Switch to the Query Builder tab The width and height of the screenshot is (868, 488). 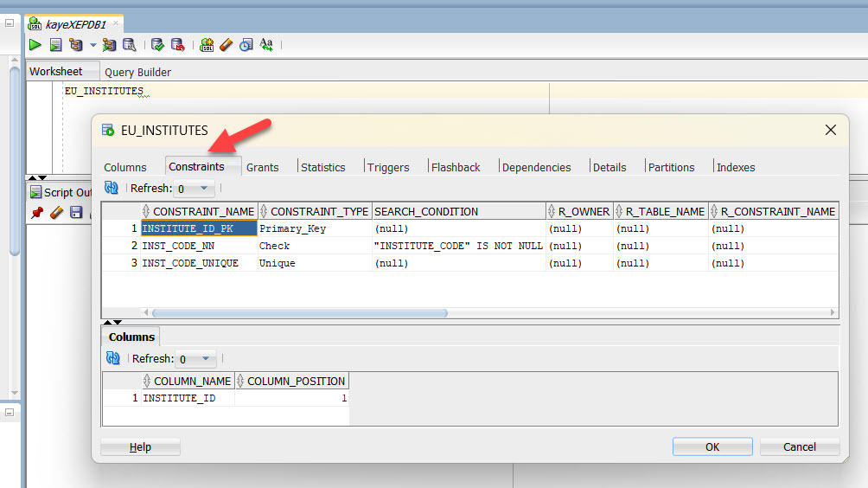(x=137, y=72)
